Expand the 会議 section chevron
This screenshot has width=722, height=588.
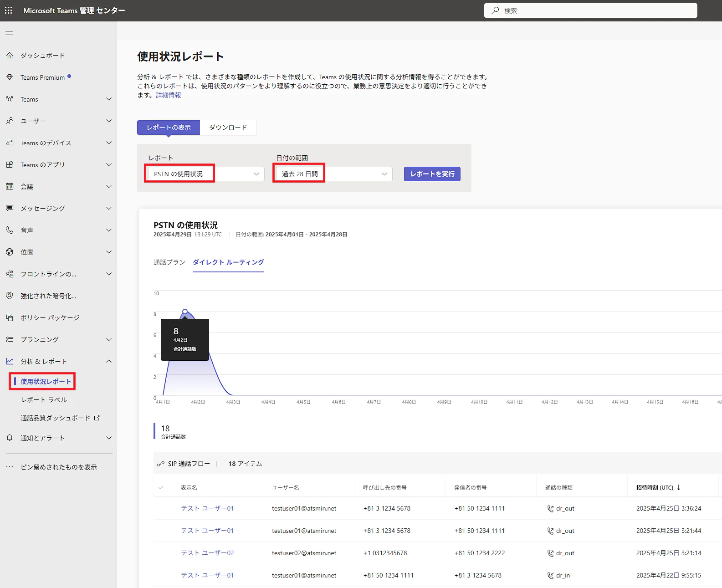[109, 186]
